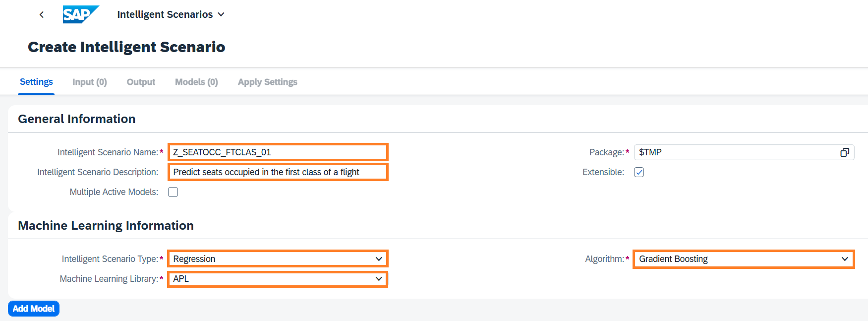The width and height of the screenshot is (868, 321).
Task: Open the Output tab
Action: 141,82
